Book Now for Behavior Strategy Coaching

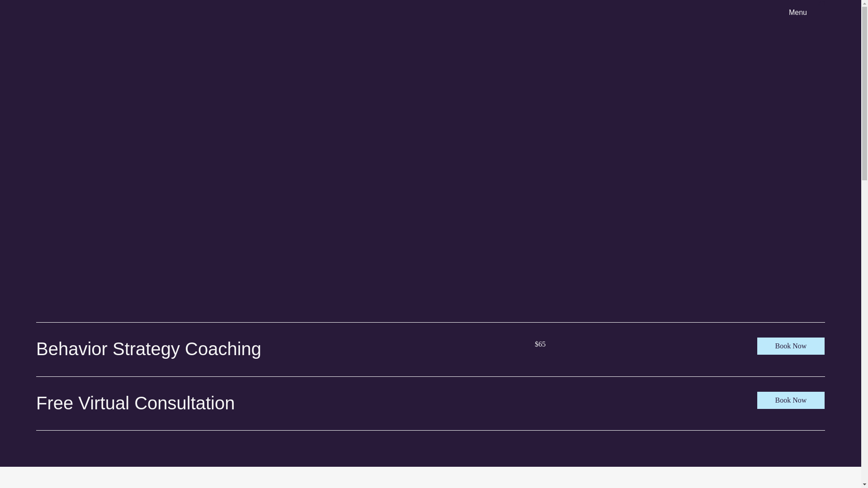coord(791,346)
